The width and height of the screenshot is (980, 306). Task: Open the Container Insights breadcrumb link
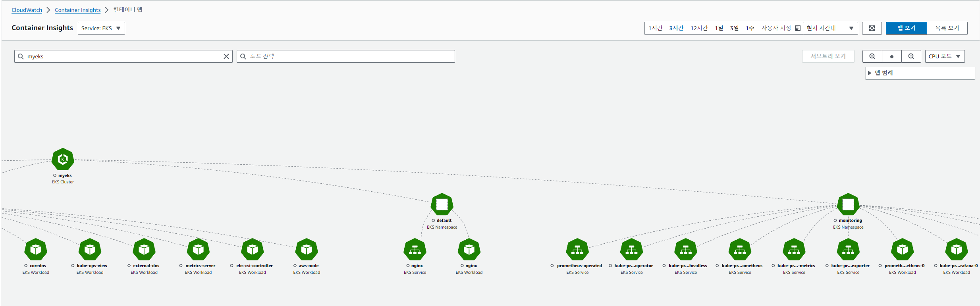tap(78, 10)
